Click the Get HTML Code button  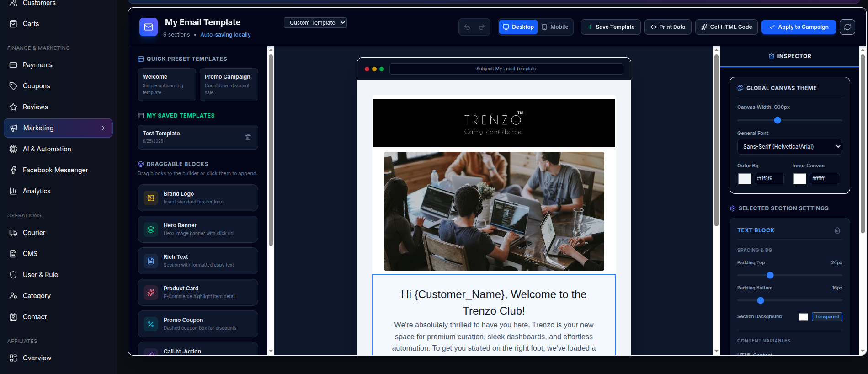coord(726,27)
